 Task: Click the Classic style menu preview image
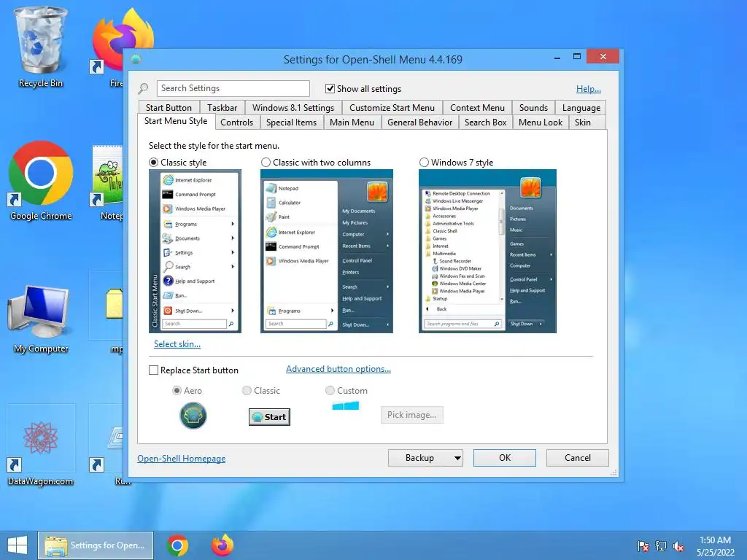coord(195,251)
